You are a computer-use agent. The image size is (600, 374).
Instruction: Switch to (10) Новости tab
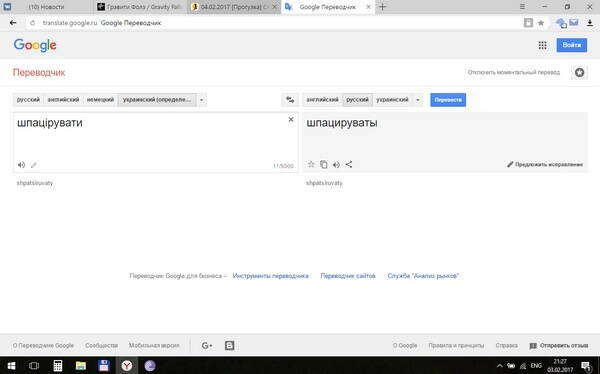tap(46, 7)
